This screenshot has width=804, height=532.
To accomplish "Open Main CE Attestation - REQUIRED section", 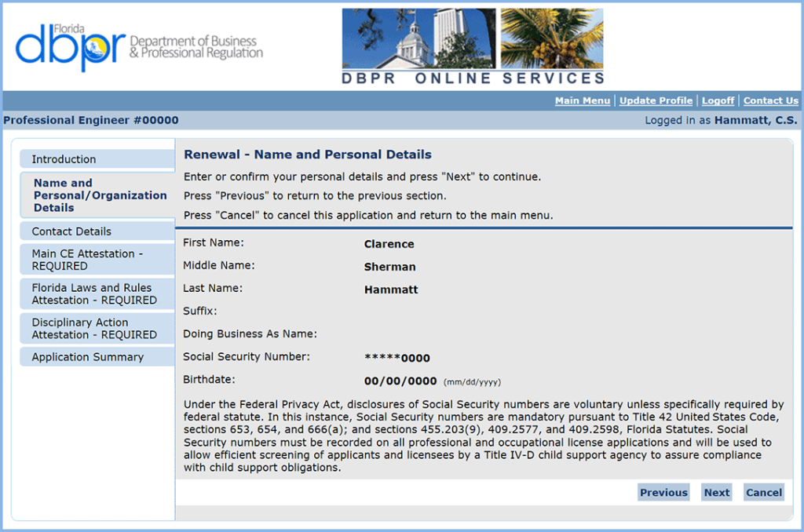I will click(x=96, y=259).
